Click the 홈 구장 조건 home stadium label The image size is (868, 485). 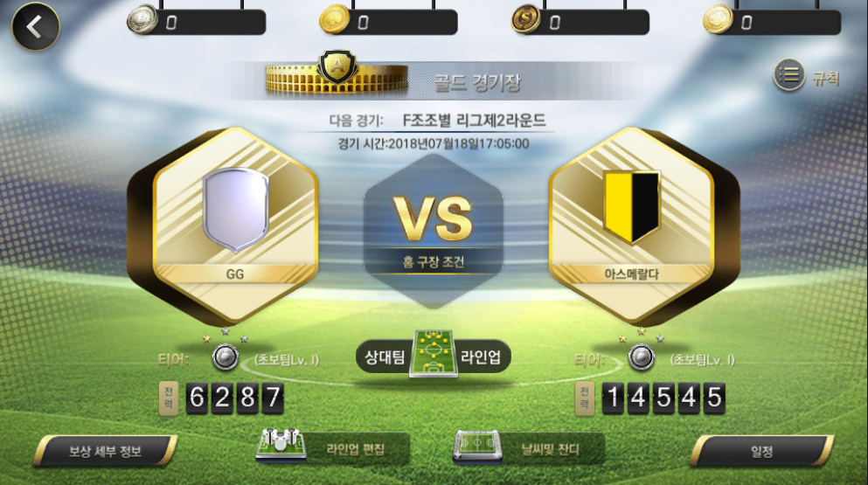click(x=434, y=261)
